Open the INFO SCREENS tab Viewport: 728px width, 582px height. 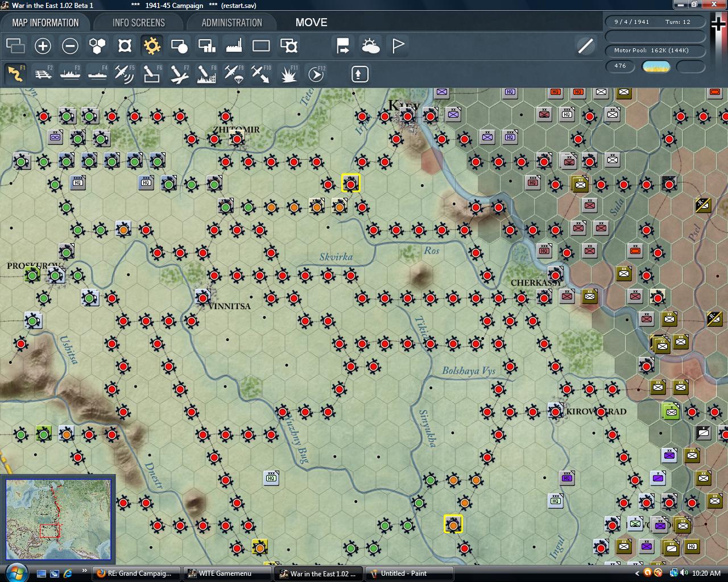(139, 23)
